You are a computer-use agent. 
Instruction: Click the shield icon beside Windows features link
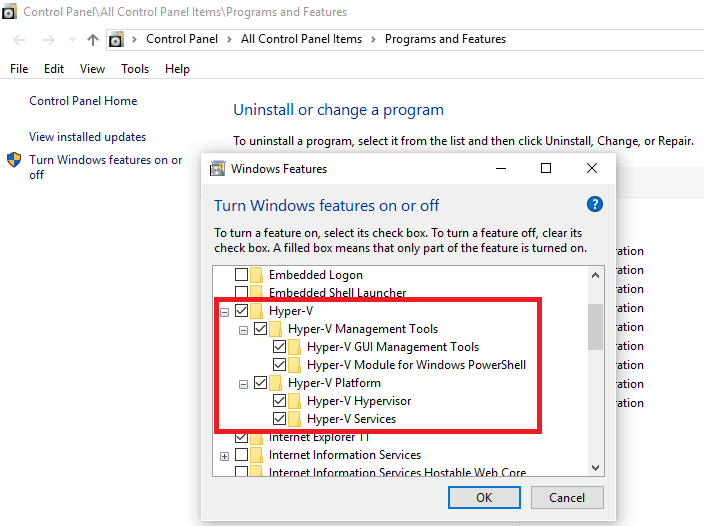pos(14,160)
